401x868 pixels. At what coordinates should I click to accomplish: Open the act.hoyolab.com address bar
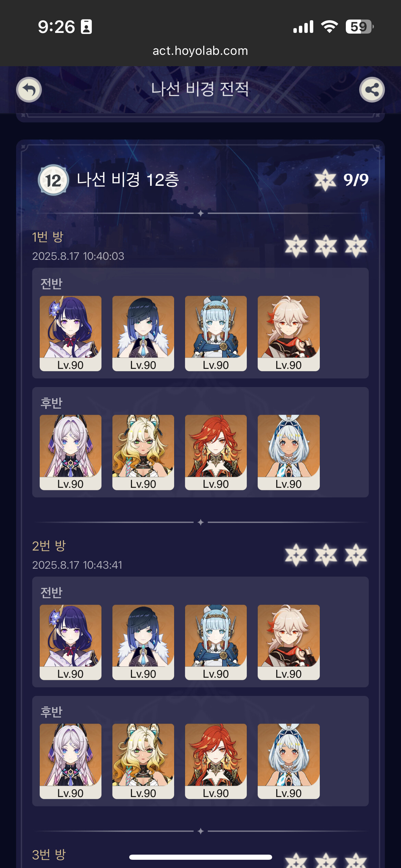[x=200, y=51]
